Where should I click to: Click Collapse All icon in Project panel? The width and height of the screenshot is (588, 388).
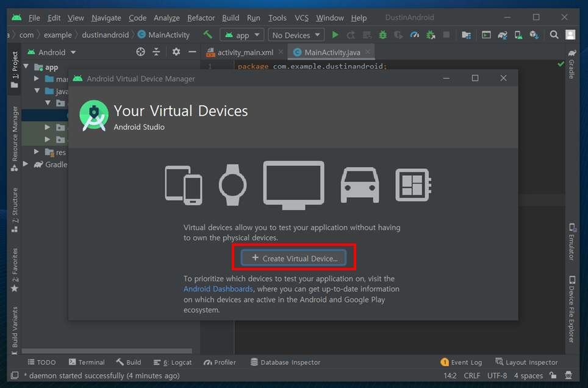(156, 52)
